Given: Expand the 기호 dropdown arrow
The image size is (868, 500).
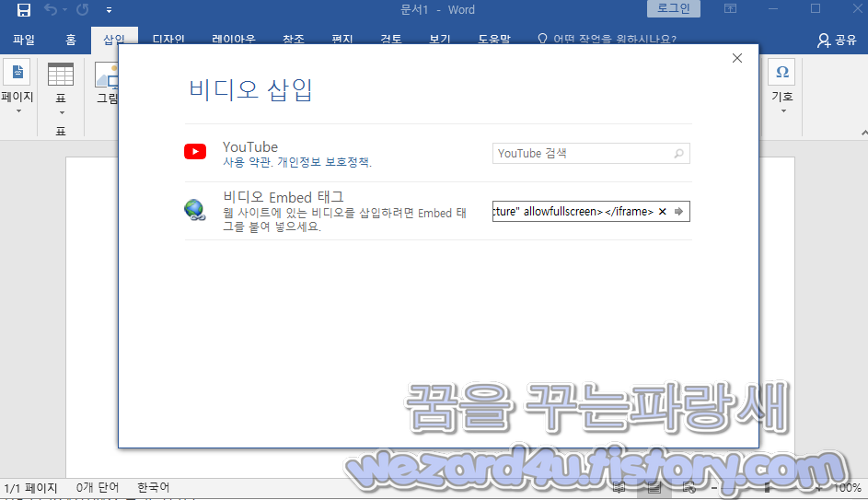Looking at the screenshot, I should click(x=783, y=111).
